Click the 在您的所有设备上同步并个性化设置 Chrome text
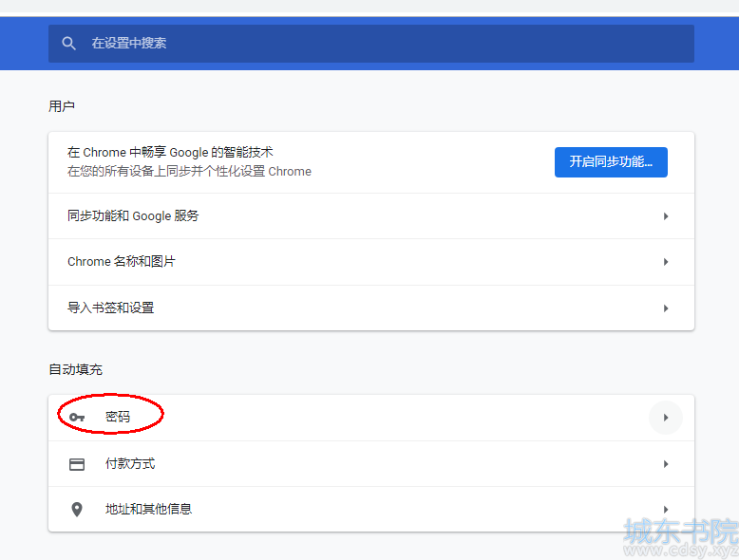The image size is (739, 560). [x=189, y=171]
